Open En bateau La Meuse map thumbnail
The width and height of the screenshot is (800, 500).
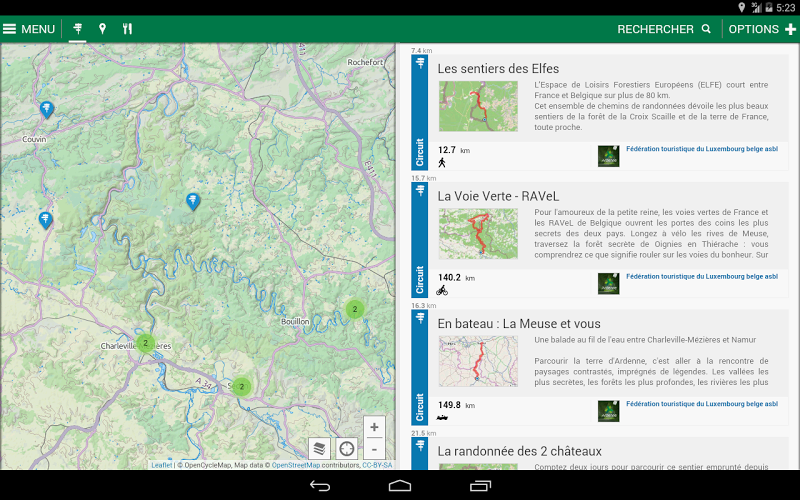pyautogui.click(x=478, y=361)
